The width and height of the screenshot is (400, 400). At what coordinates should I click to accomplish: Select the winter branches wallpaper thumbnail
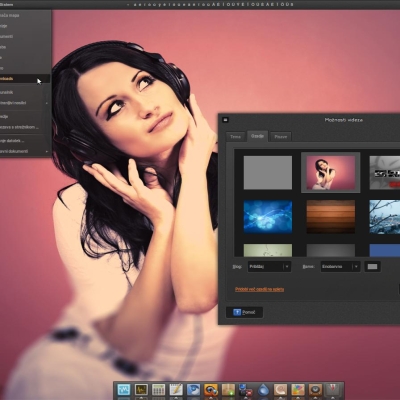[385, 217]
